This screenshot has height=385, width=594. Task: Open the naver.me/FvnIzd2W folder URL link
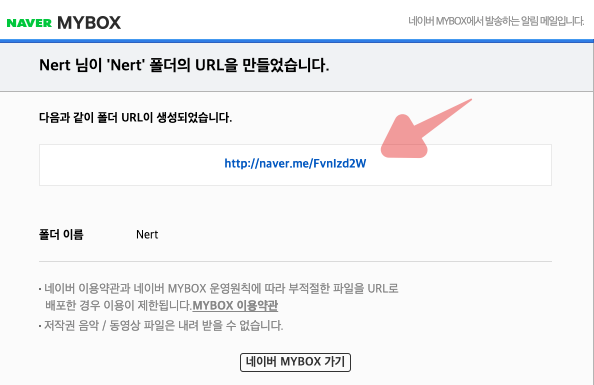(x=295, y=163)
